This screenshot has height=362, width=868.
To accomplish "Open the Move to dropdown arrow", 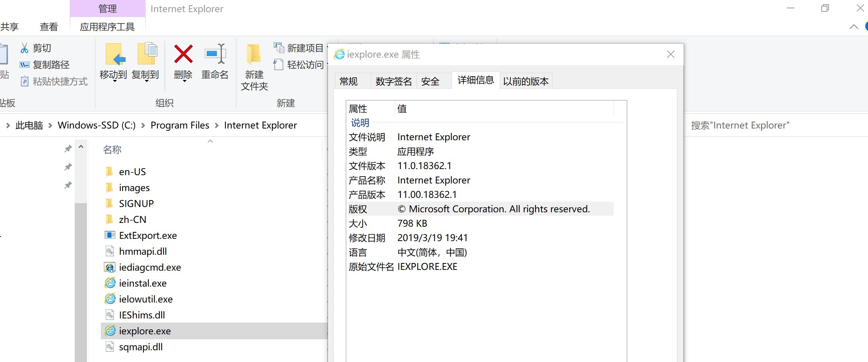I will pos(114,81).
